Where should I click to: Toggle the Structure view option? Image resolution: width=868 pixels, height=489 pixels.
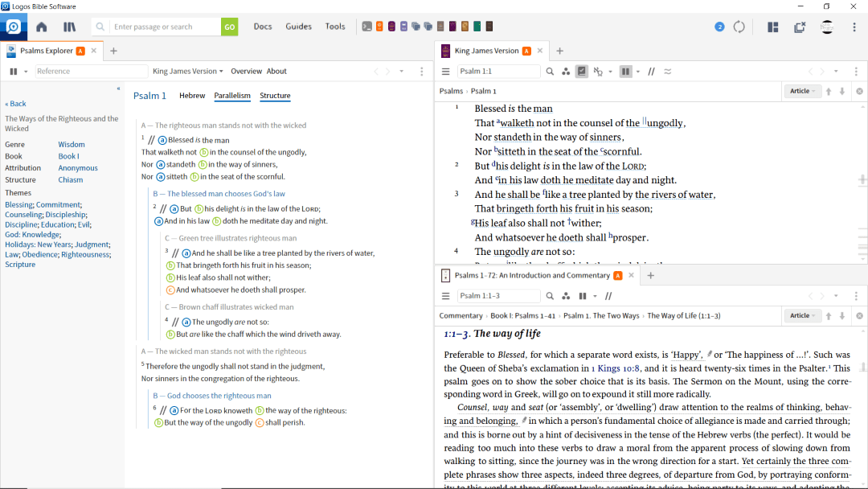click(275, 95)
